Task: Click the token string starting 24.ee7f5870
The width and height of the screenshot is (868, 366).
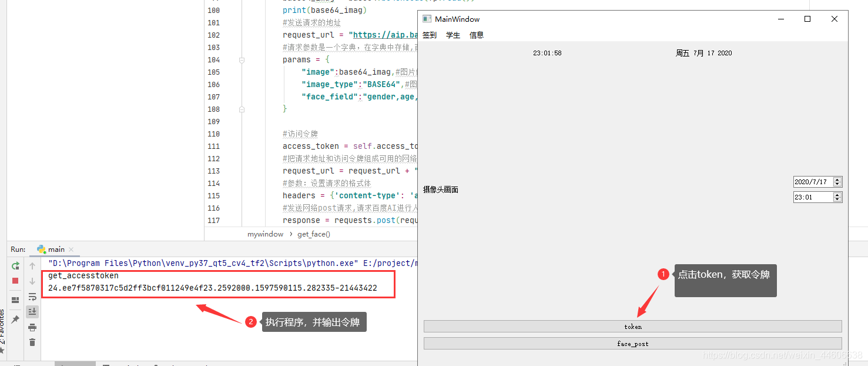Action: [x=213, y=288]
